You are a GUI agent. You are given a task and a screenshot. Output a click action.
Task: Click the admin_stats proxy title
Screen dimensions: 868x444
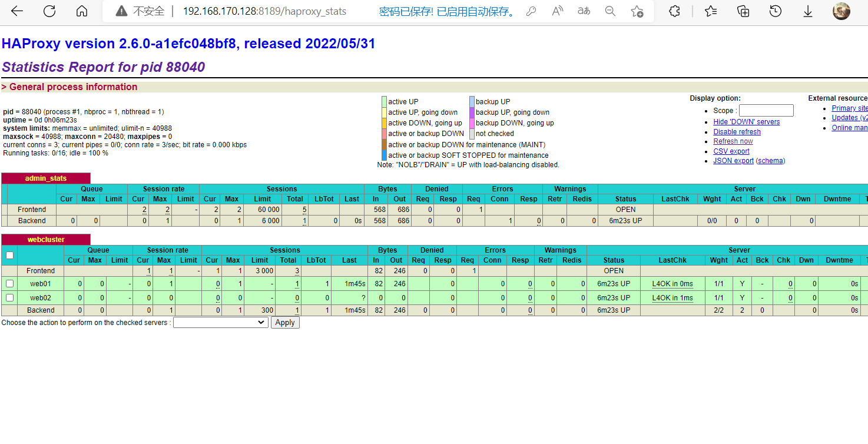46,178
